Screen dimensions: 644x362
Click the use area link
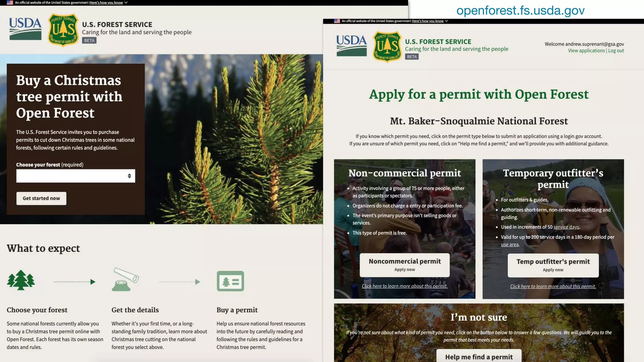coord(509,244)
